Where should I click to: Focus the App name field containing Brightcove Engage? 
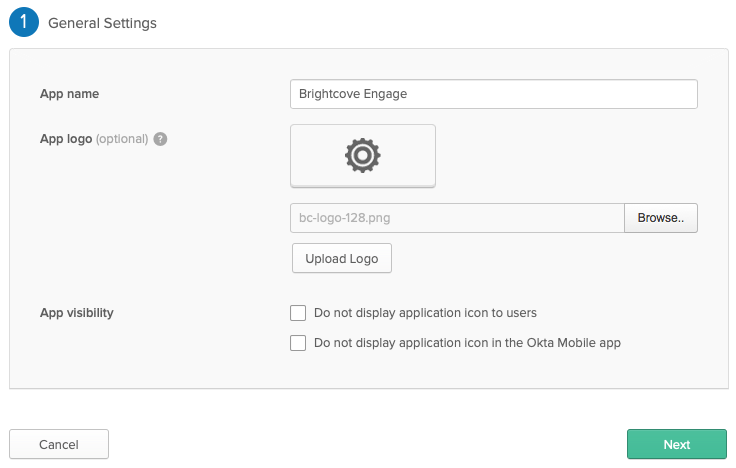[494, 94]
